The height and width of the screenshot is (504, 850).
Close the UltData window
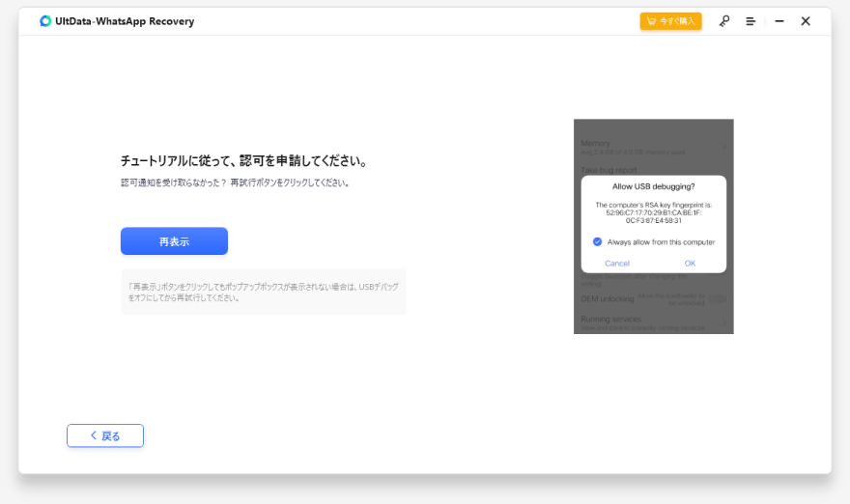point(806,21)
